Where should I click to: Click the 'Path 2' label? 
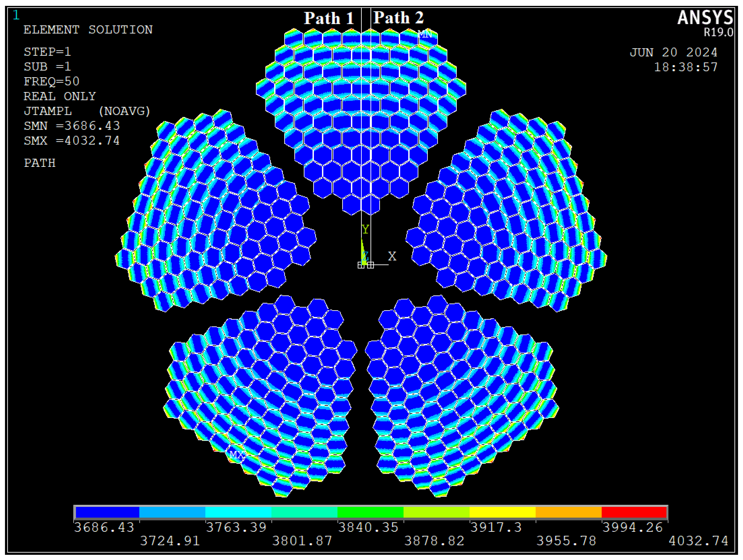click(x=399, y=18)
